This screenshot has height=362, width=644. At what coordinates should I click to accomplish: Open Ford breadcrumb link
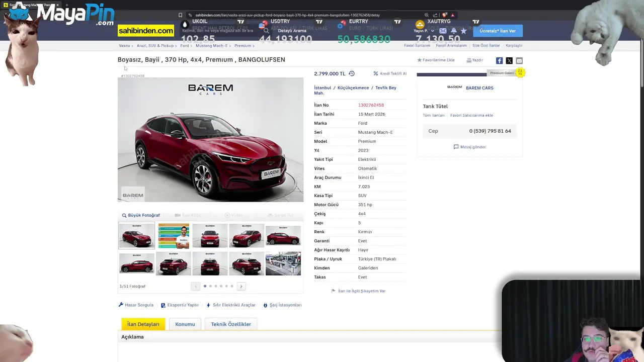[x=185, y=46]
